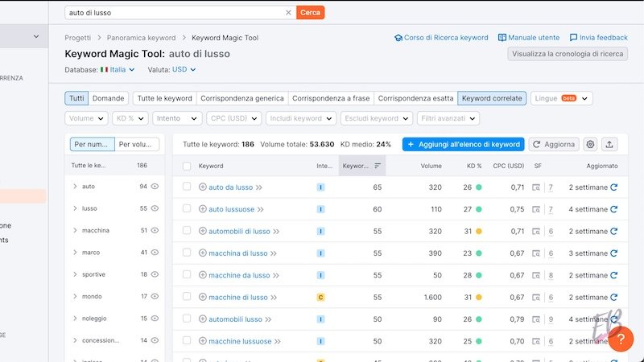Check the 'macchina di lusso' row checkbox
This screenshot has width=644, height=362.
coord(187,253)
